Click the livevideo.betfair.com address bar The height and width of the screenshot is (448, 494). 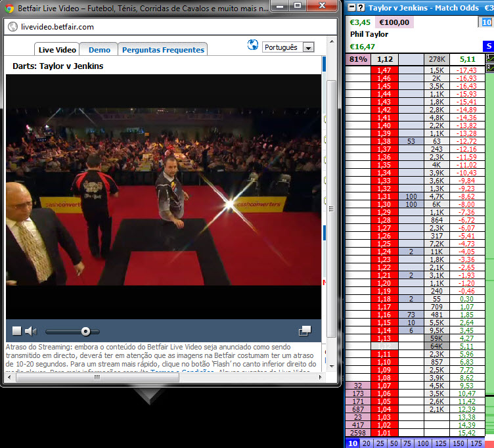point(170,27)
